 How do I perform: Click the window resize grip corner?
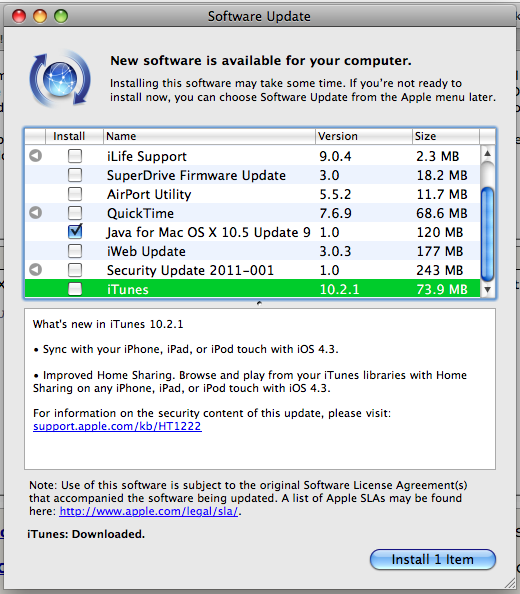click(x=510, y=583)
